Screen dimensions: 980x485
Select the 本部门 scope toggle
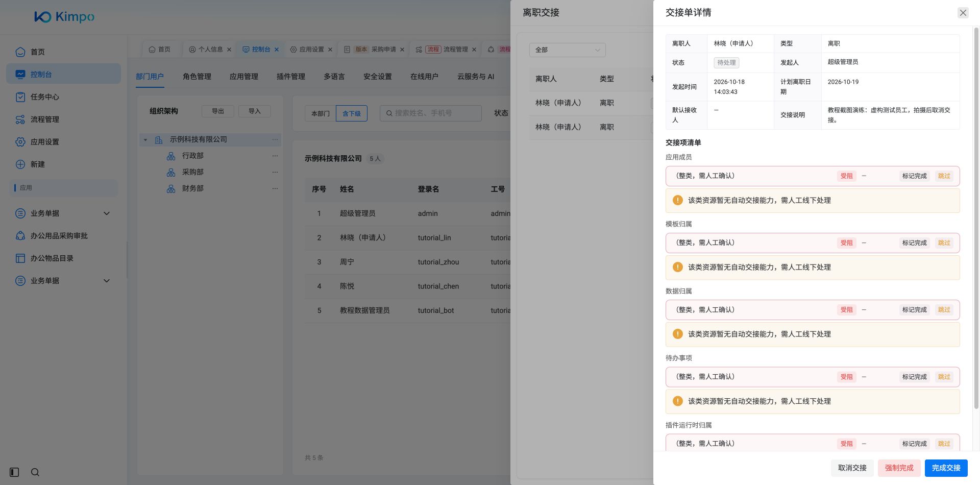[x=321, y=113]
